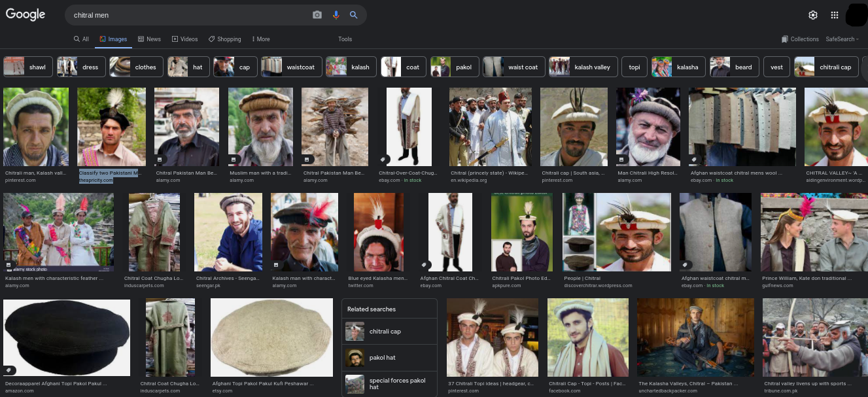This screenshot has width=868, height=397.
Task: Select the pakol filter chip
Action: [x=455, y=67]
